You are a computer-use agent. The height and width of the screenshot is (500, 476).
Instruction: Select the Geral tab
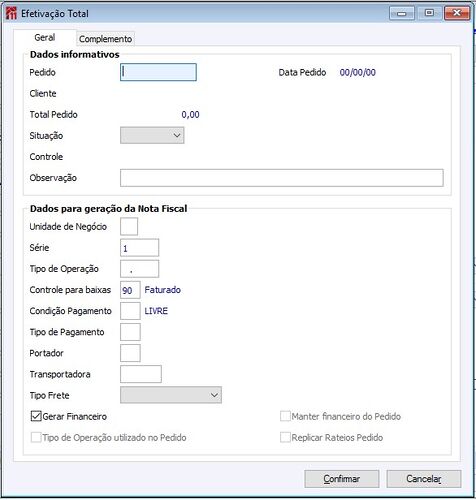[x=45, y=37]
